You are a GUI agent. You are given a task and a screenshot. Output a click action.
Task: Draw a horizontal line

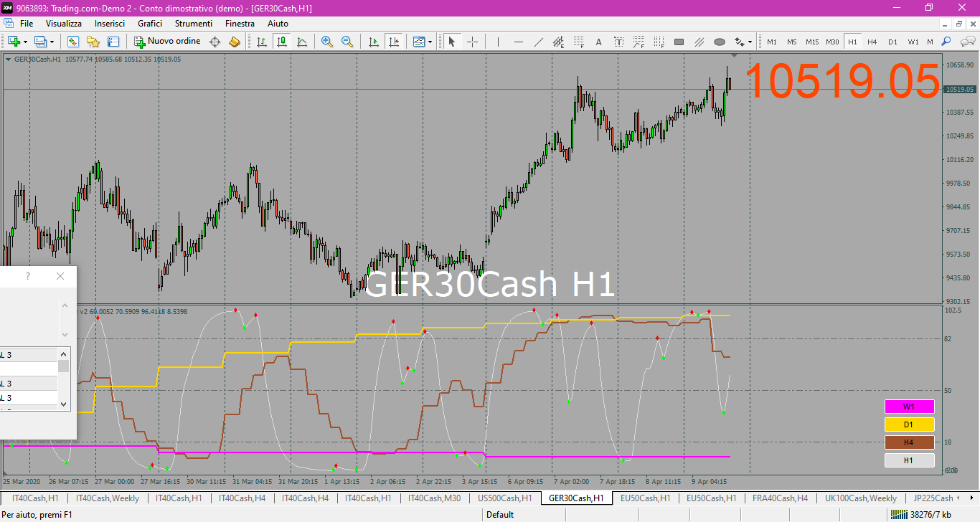(x=519, y=42)
